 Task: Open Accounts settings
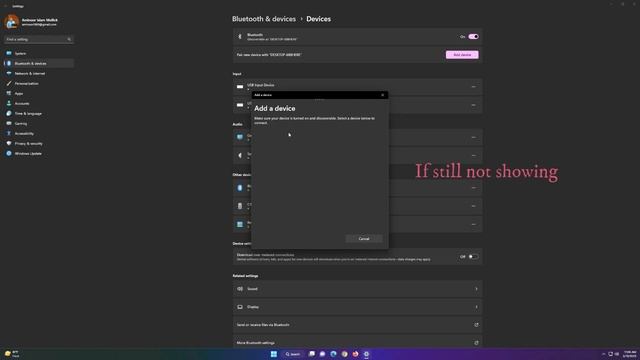[39, 103]
